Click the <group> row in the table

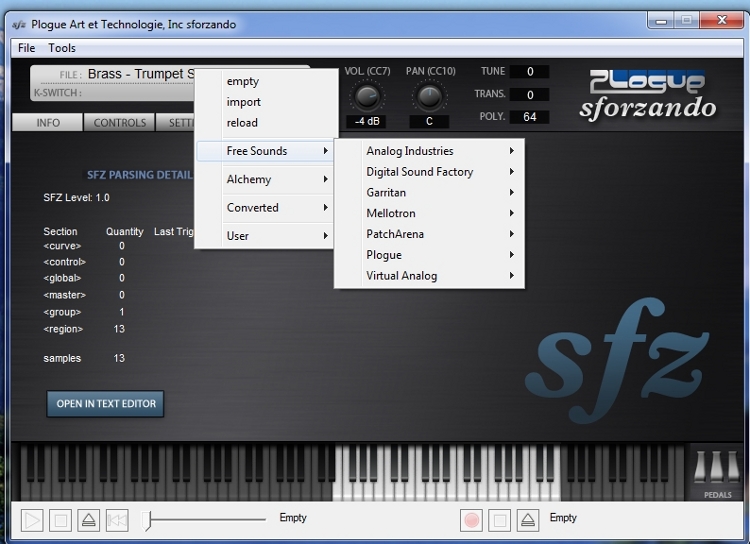(84, 312)
